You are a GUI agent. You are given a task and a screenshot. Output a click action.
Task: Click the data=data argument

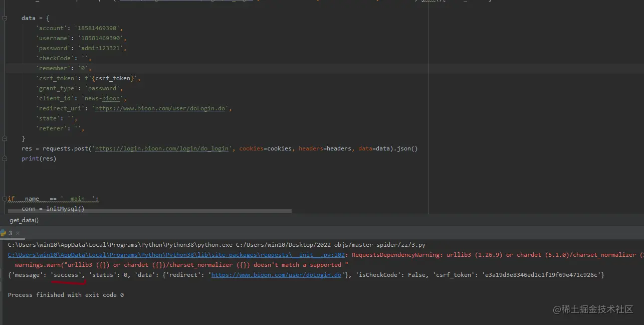(374, 148)
